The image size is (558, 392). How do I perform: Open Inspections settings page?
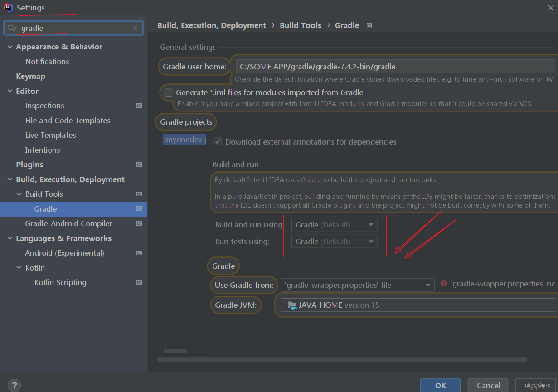pos(44,106)
